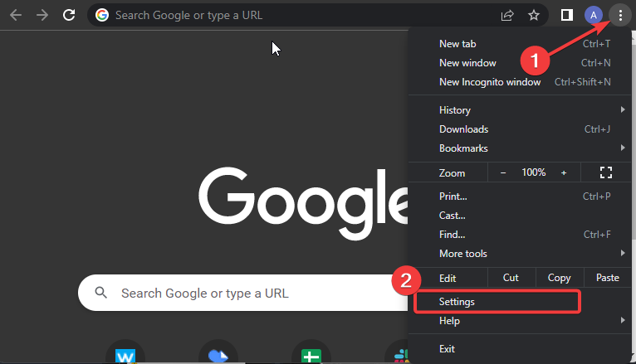
Task: Bookmark this tab with the star icon
Action: (534, 16)
